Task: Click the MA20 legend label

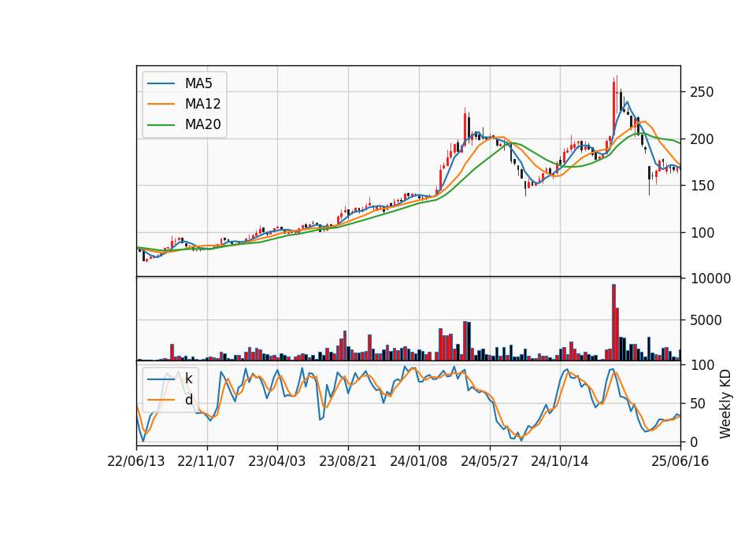Action: click(x=202, y=125)
